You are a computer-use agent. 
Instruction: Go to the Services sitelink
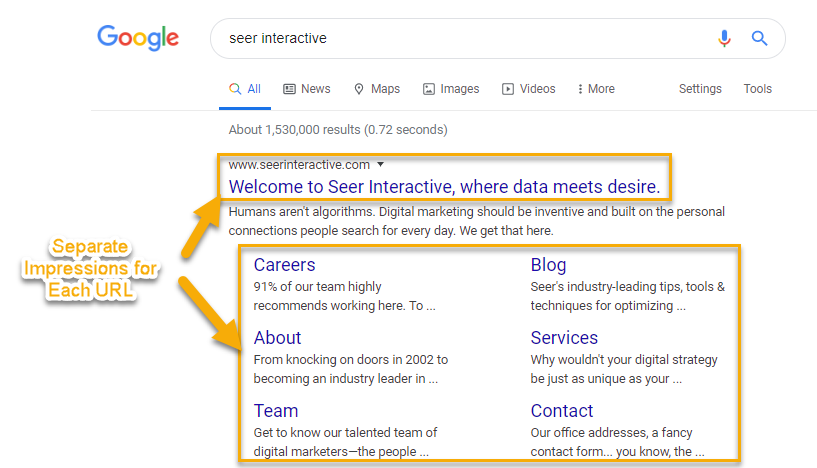coord(564,338)
